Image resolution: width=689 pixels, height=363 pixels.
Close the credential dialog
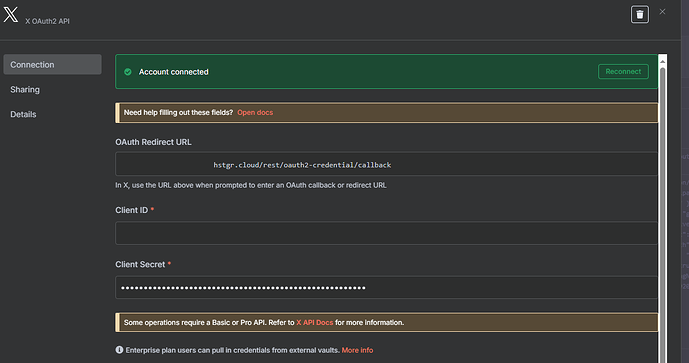click(662, 12)
